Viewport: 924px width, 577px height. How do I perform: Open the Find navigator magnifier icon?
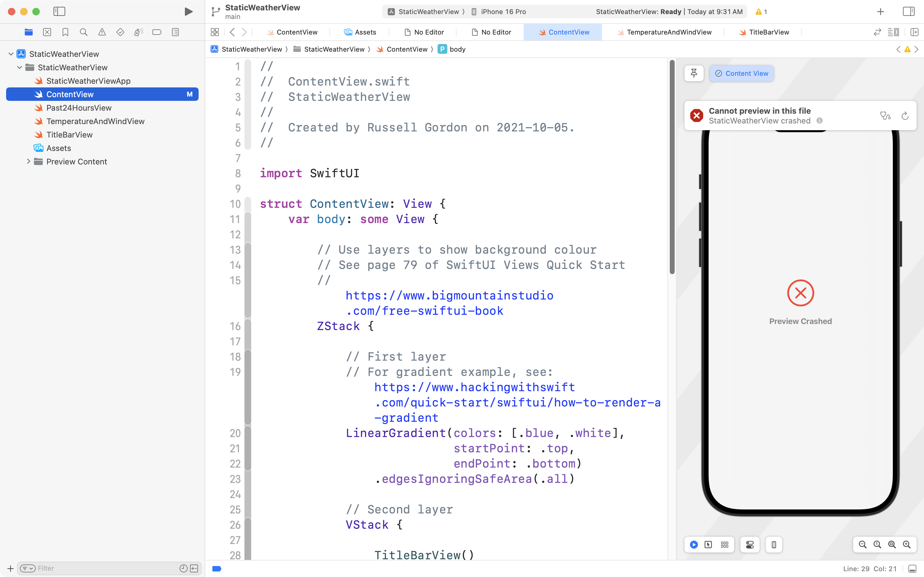[83, 32]
